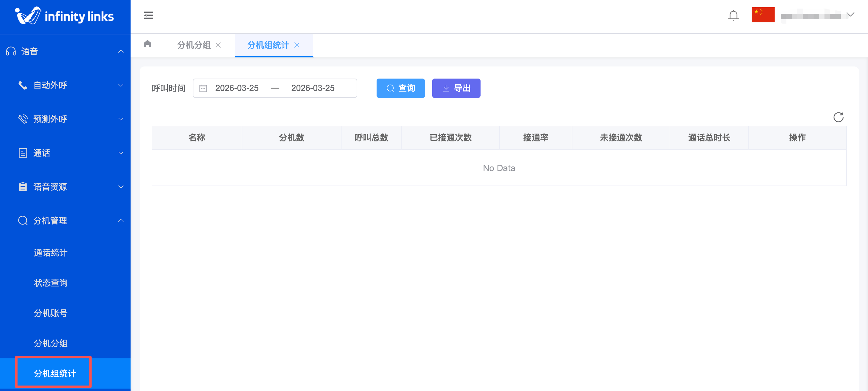Click the start date 2026-03-25 field

tap(237, 88)
